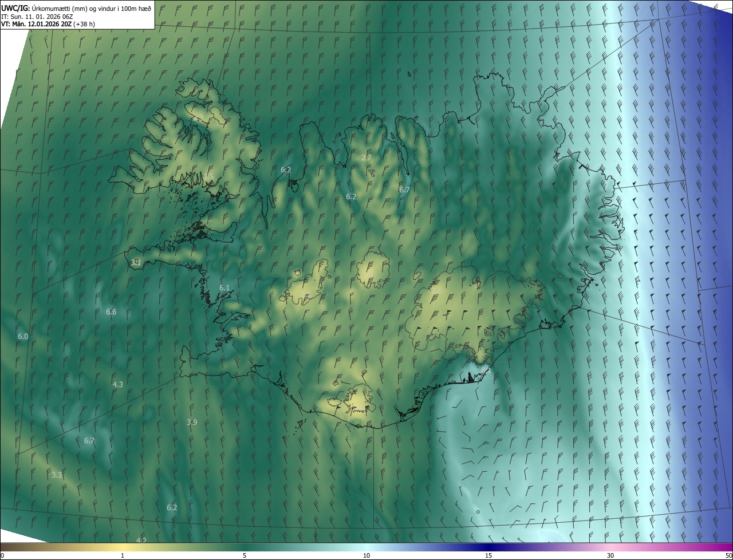Click the 1 tick label on the colorbar

click(123, 555)
